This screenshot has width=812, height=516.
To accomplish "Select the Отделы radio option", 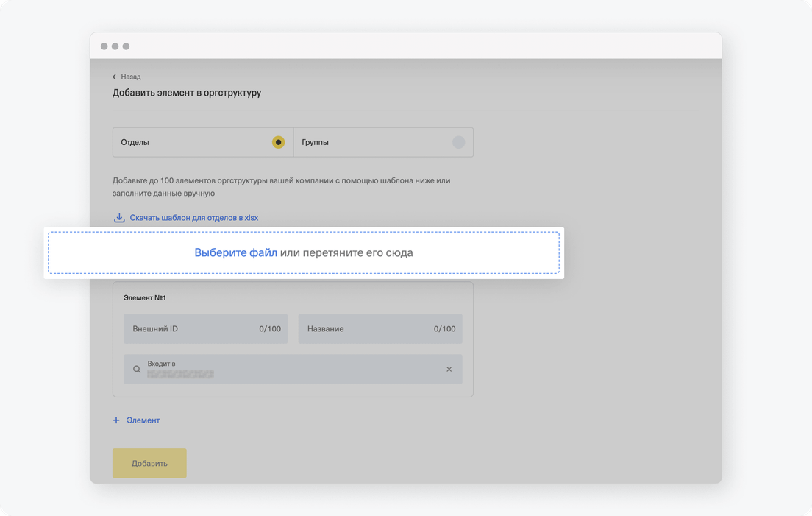I will [x=278, y=142].
